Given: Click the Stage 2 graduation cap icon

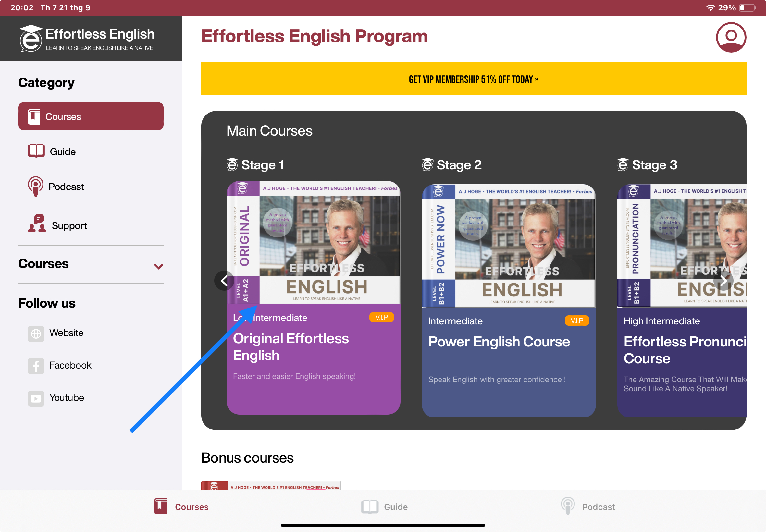Looking at the screenshot, I should pos(427,164).
